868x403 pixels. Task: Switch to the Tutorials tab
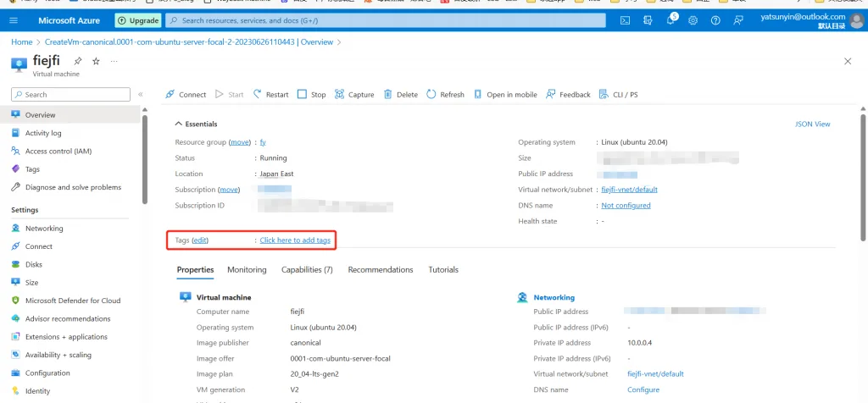click(x=443, y=270)
